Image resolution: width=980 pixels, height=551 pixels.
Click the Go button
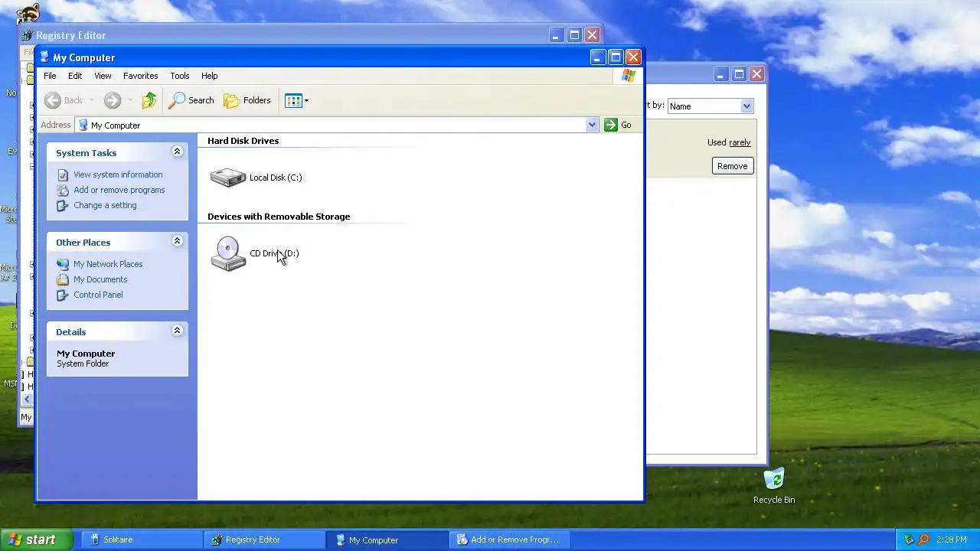point(619,125)
